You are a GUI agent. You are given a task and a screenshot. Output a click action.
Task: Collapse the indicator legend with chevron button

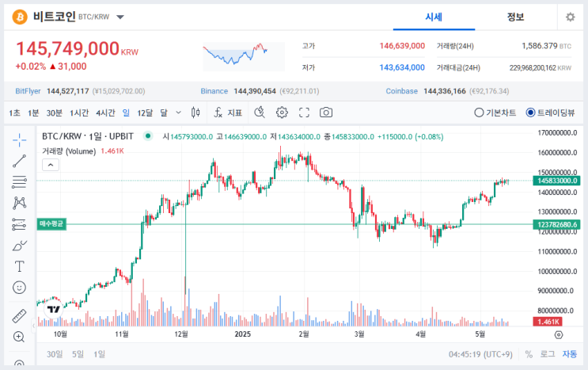click(x=51, y=165)
